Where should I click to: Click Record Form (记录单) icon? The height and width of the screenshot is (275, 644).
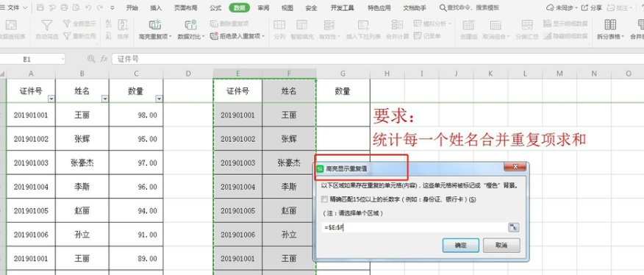click(x=418, y=36)
